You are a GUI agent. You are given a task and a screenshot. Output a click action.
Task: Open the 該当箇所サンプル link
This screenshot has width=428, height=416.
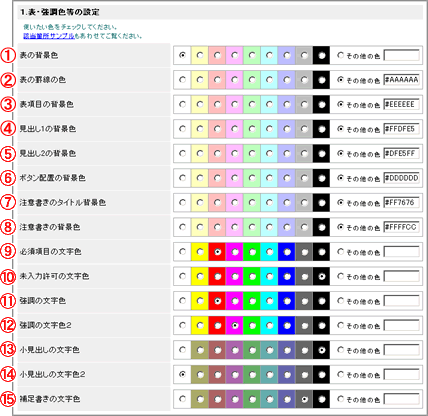tap(49, 36)
